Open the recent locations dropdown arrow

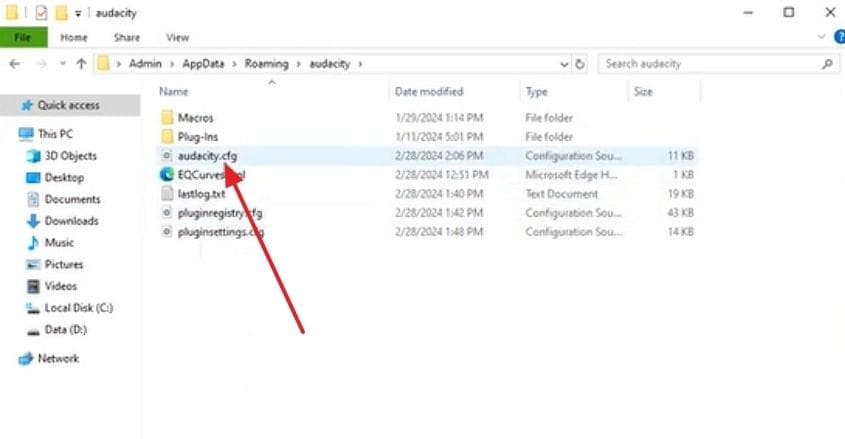63,64
